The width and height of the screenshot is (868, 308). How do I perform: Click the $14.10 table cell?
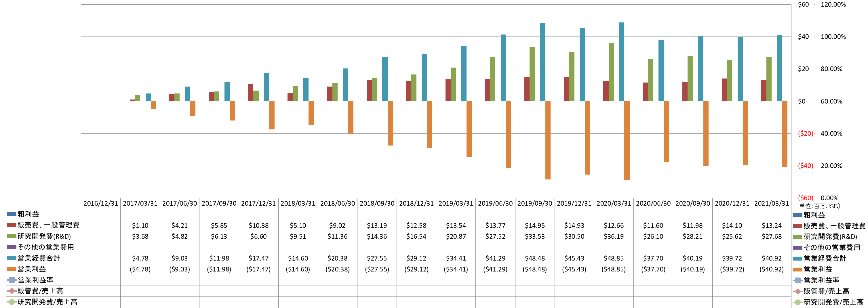(732, 225)
